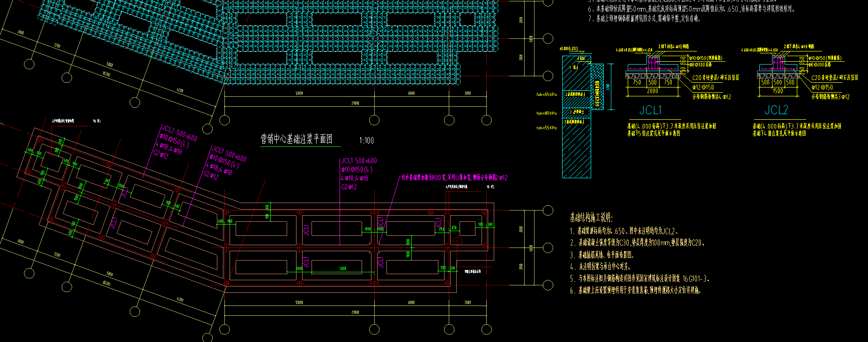Select the fak=80KPa soil bearing label
This screenshot has width=868, height=342.
tap(547, 113)
